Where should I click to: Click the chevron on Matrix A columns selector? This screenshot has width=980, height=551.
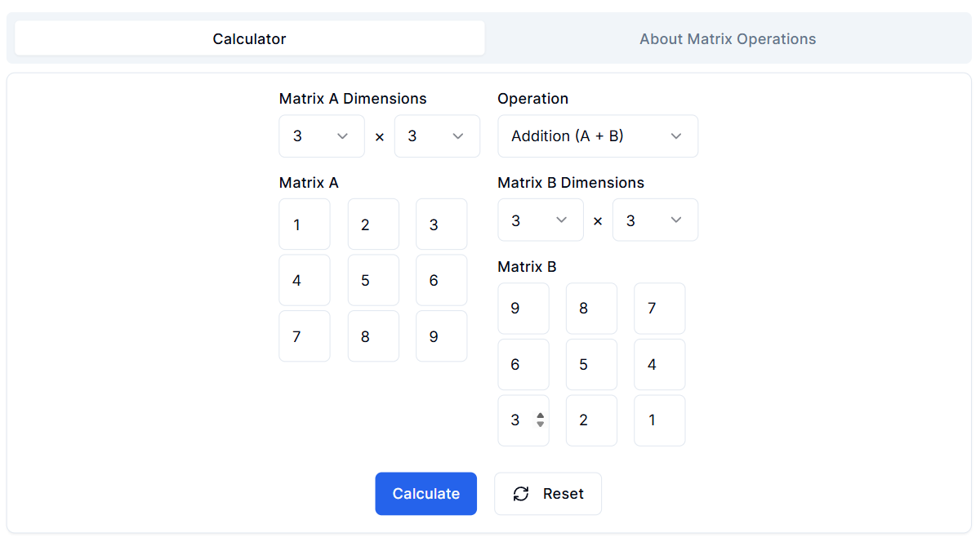pyautogui.click(x=459, y=136)
